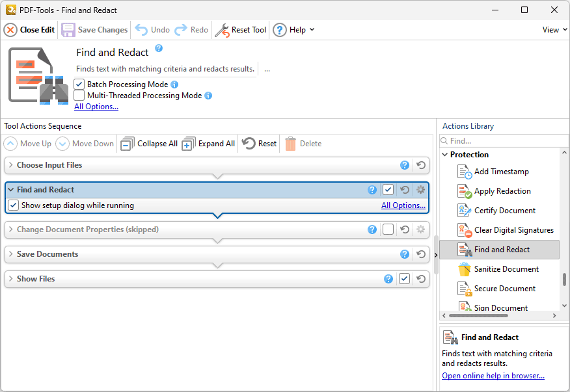This screenshot has width=570, height=392.
Task: Open the View menu
Action: (554, 30)
